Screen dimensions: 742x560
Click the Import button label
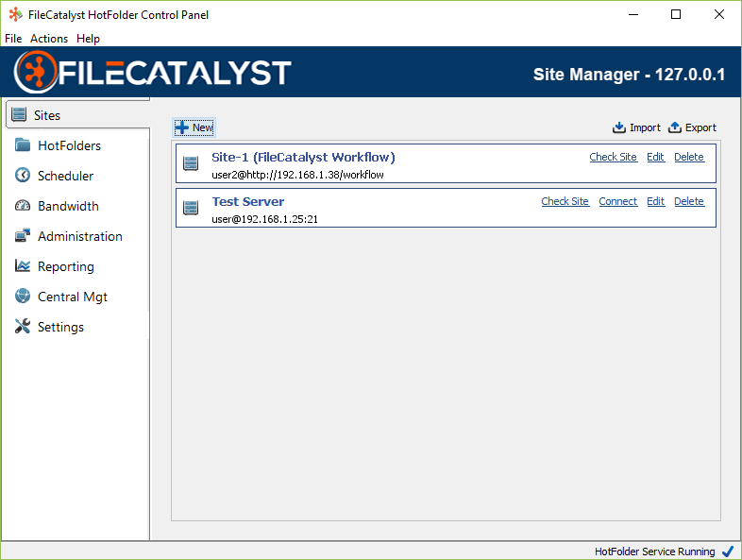coord(645,127)
